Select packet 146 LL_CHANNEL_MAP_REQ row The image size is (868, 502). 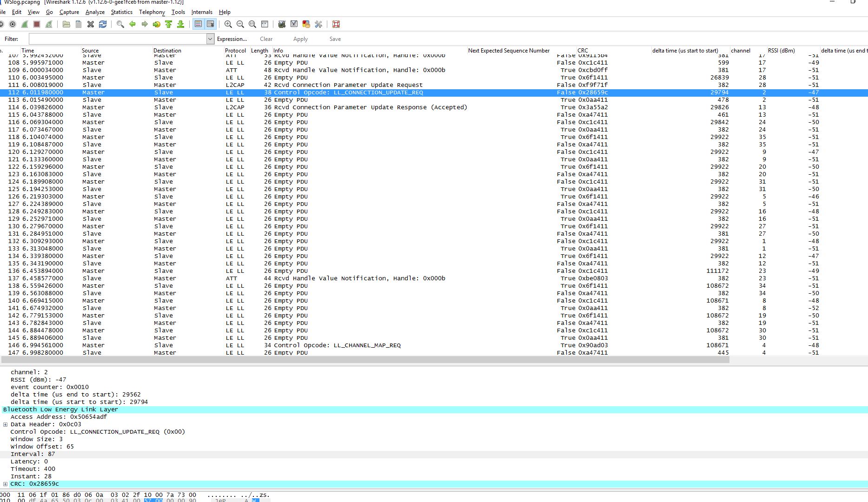click(434, 345)
